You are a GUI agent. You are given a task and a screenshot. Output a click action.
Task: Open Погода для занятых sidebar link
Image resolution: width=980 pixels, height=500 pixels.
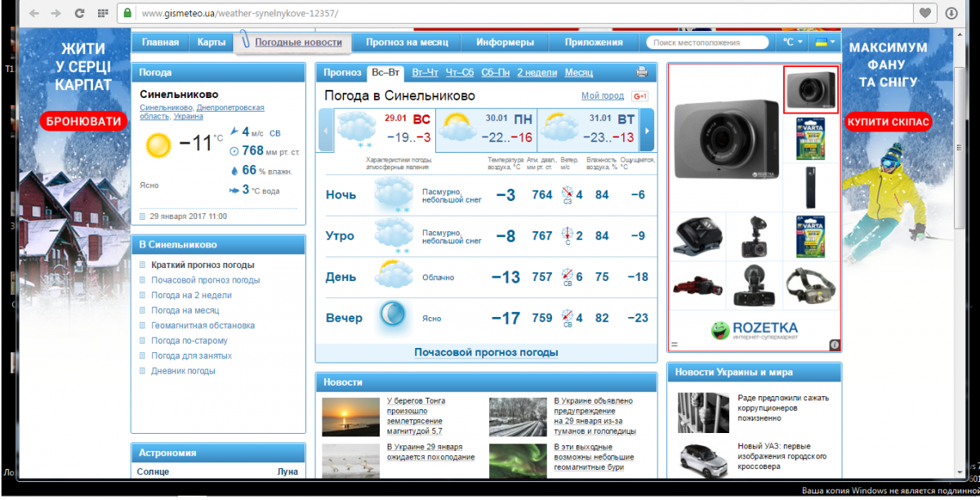click(x=191, y=355)
